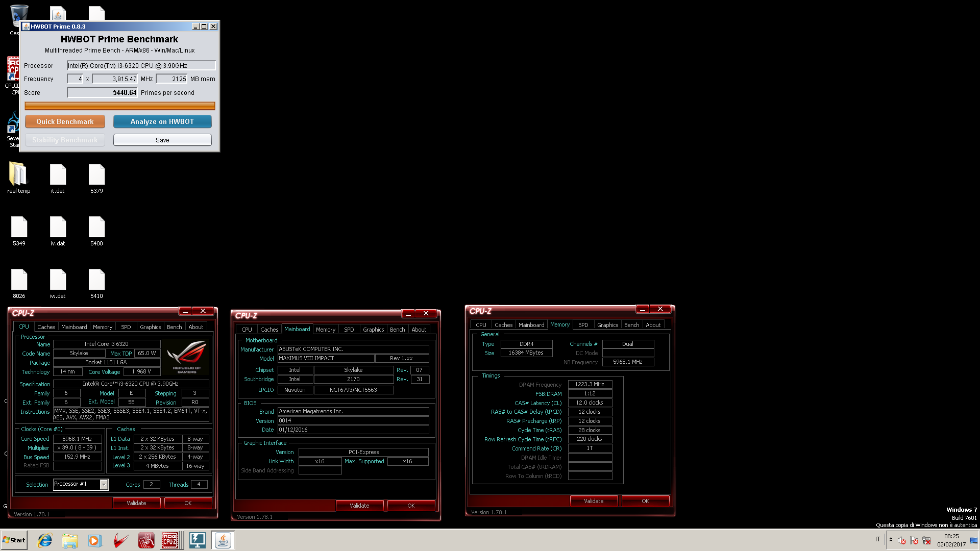Image resolution: width=980 pixels, height=551 pixels.
Task: Select the 5379 file on desktop
Action: (96, 178)
